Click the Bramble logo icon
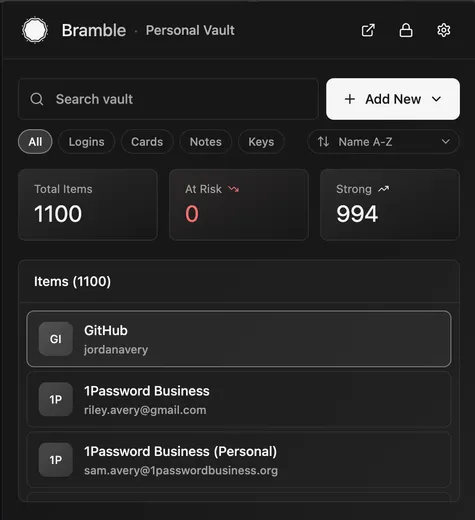Screen dimensions: 475x520 [35, 30]
